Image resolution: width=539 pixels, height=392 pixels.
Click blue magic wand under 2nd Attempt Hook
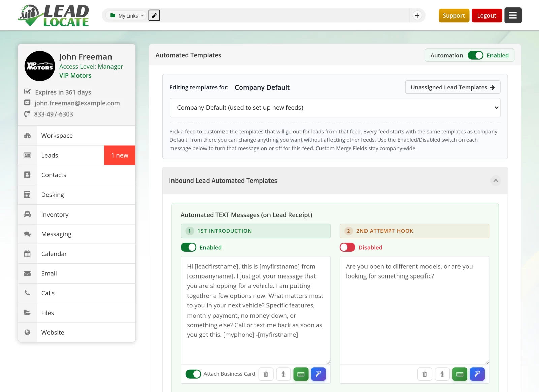click(x=477, y=374)
